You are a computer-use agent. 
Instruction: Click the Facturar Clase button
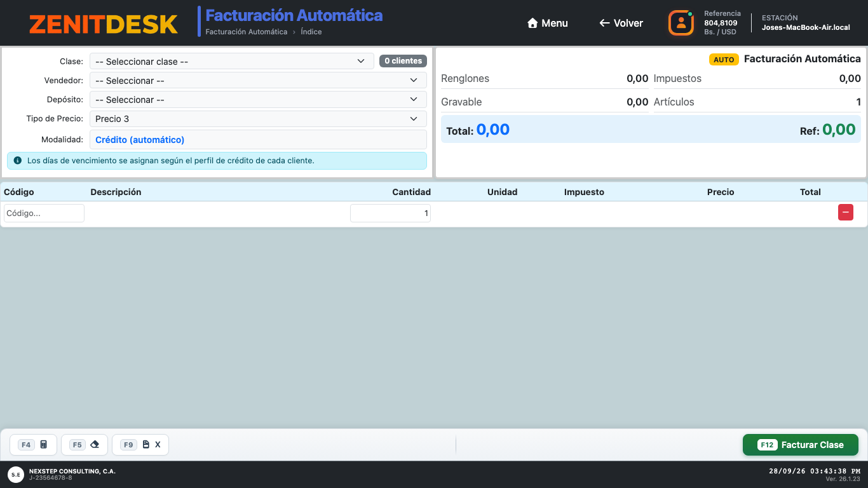tap(801, 445)
